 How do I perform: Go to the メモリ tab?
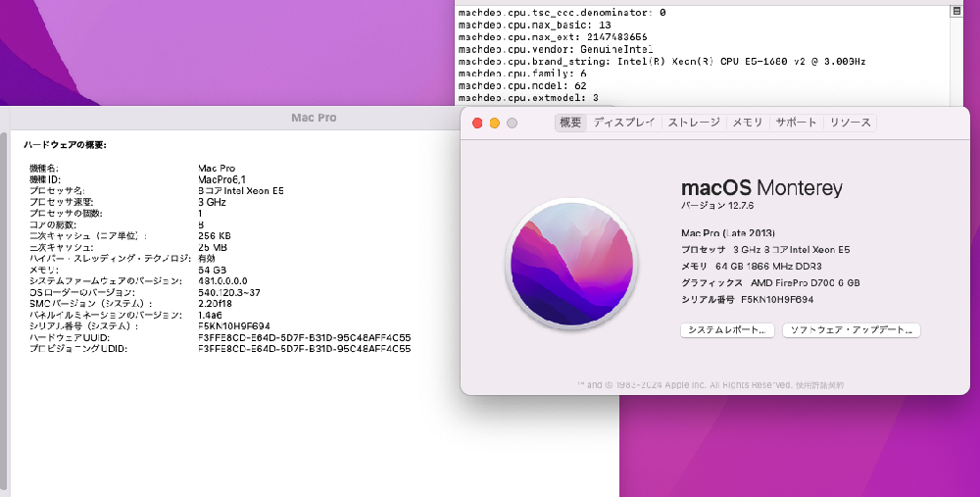tap(748, 123)
